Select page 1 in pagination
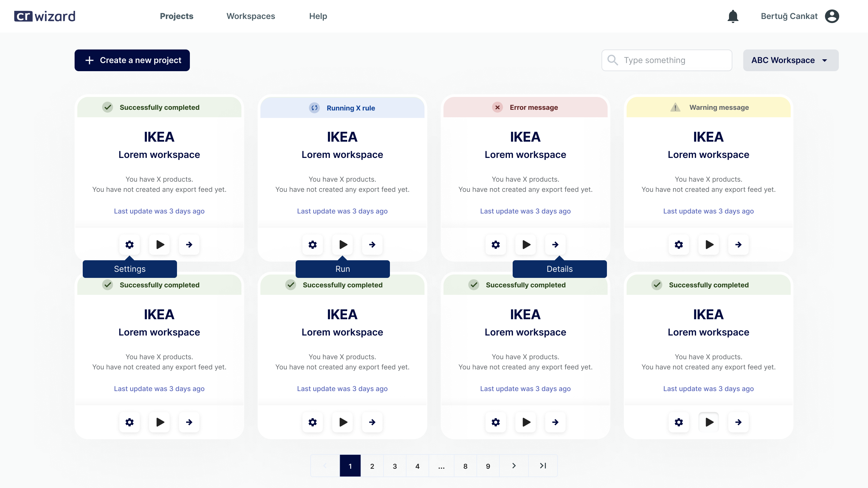The height and width of the screenshot is (488, 868). pyautogui.click(x=350, y=466)
